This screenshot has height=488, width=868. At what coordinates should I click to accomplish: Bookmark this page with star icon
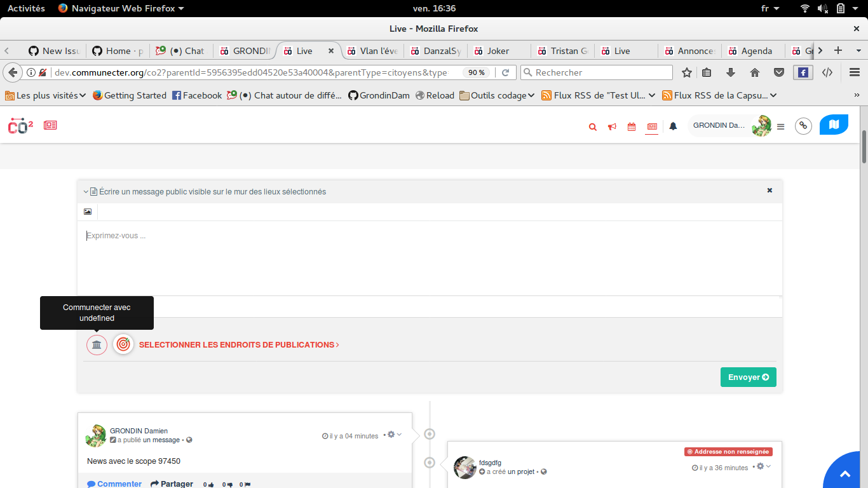pos(686,72)
